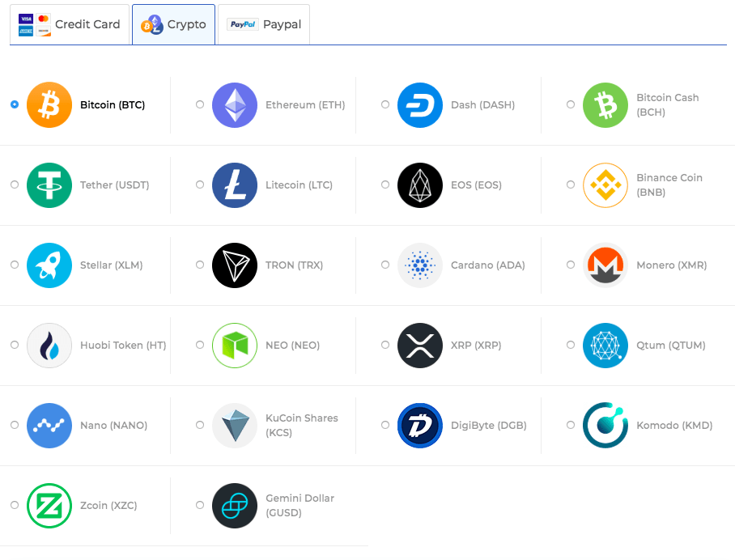
Task: Click the purple Ethereum logo icon
Action: [x=235, y=104]
